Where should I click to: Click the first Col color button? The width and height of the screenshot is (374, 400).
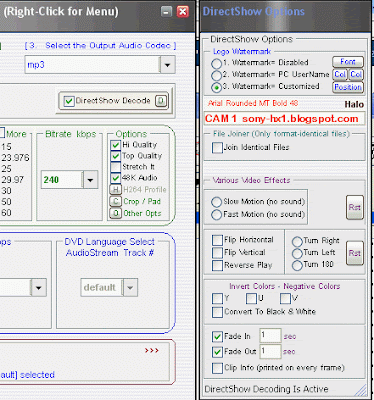[340, 74]
